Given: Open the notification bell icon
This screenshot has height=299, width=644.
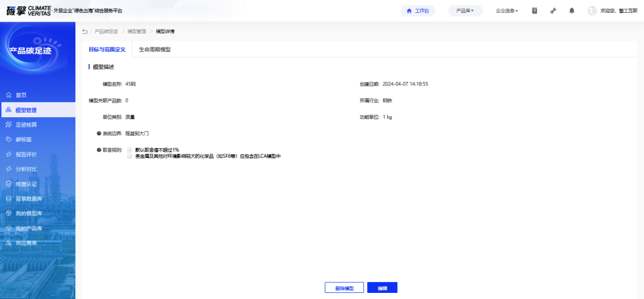Looking at the screenshot, I should pos(572,11).
